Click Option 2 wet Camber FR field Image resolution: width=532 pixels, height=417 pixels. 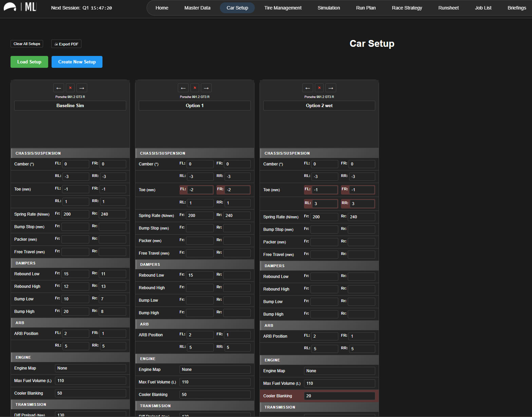tap(362, 164)
